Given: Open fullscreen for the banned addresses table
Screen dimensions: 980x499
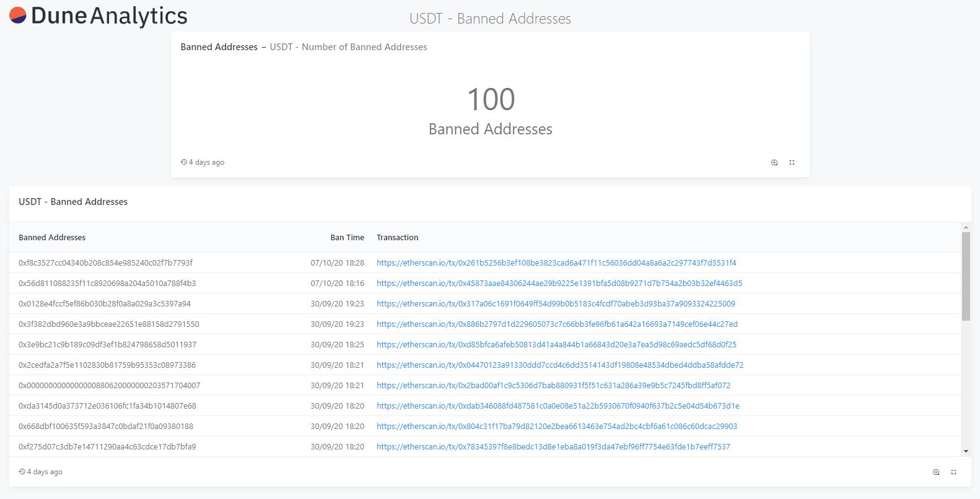Looking at the screenshot, I should [x=953, y=472].
